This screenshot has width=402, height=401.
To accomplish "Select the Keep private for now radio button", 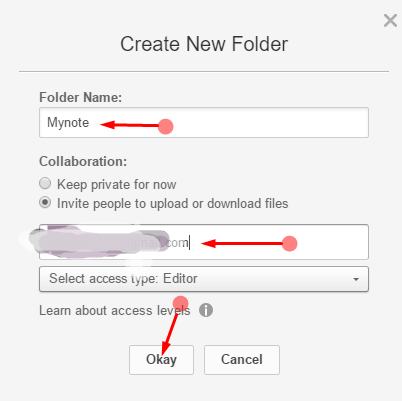I will point(45,183).
